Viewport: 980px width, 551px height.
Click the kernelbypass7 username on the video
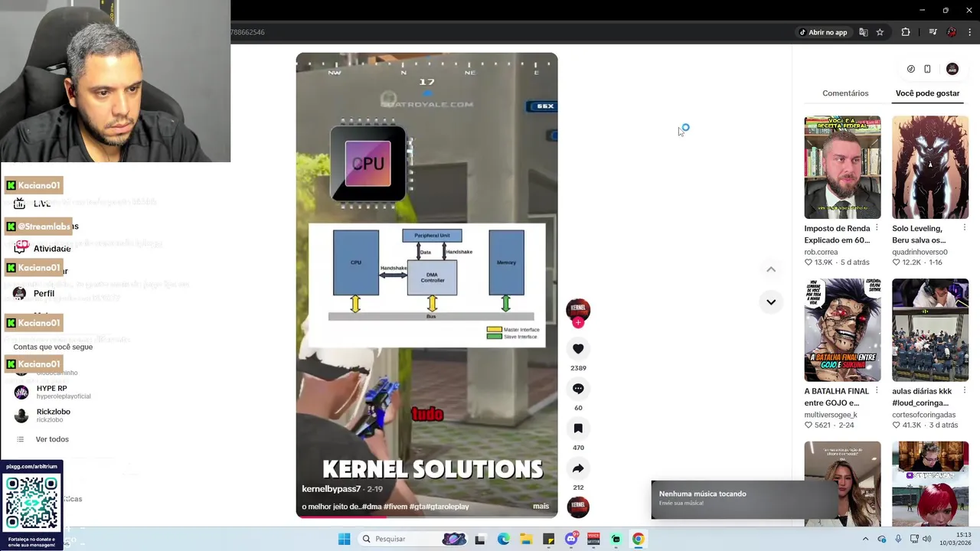pyautogui.click(x=331, y=489)
